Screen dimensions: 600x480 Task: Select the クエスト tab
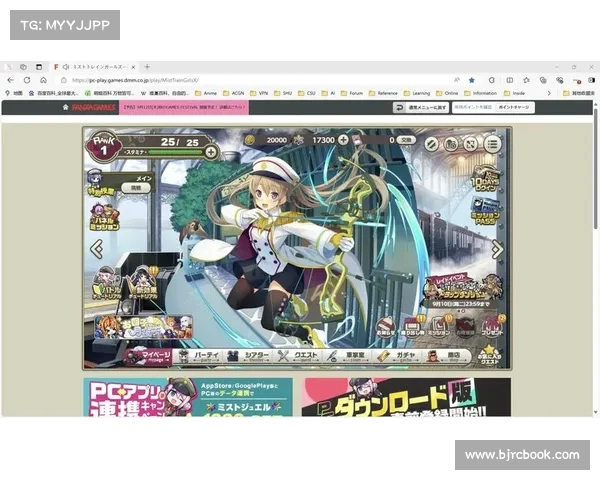point(299,356)
